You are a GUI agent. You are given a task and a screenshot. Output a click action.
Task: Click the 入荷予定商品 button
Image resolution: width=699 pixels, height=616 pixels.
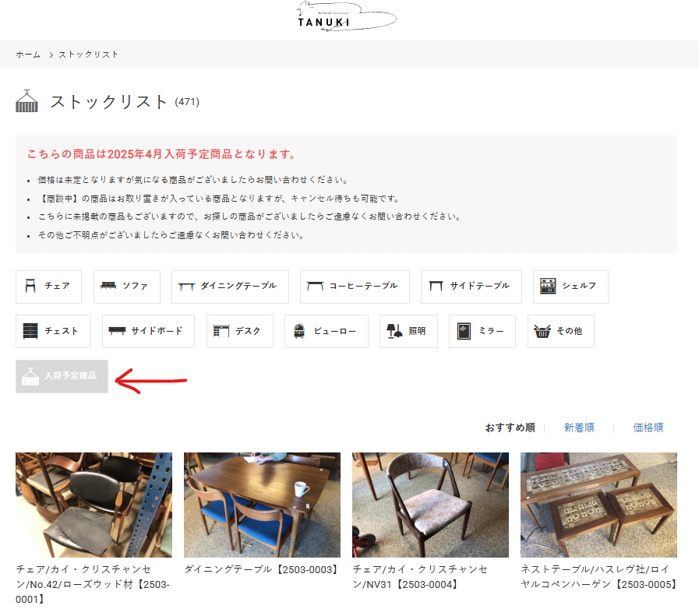(x=62, y=376)
